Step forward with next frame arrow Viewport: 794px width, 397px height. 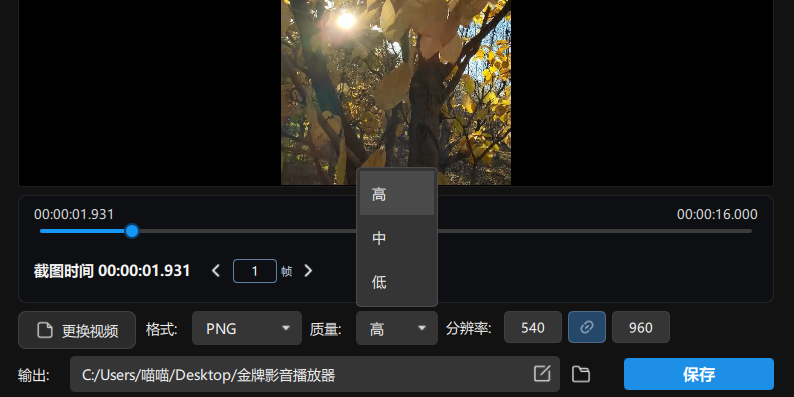[x=308, y=271]
